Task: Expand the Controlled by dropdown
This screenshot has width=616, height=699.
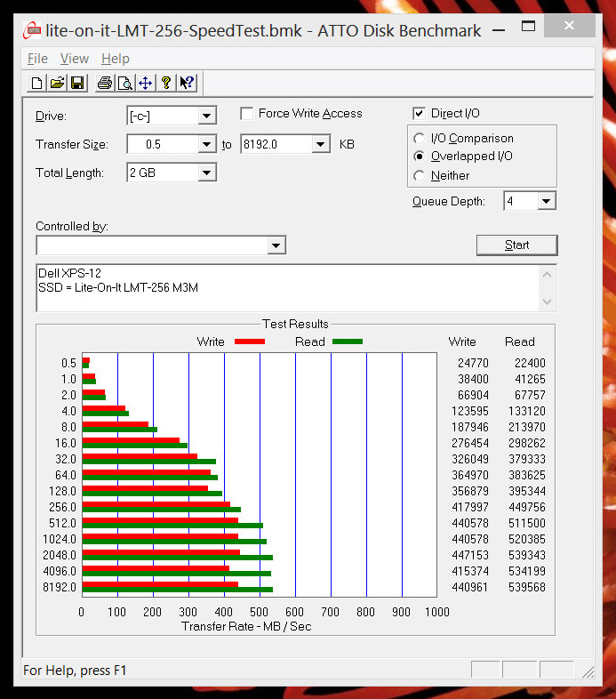Action: coord(276,245)
